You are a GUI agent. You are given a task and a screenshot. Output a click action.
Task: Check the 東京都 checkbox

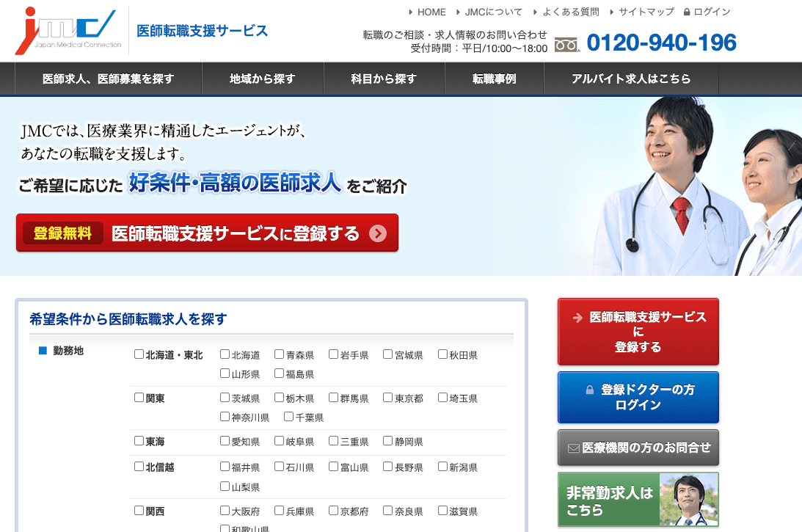[x=387, y=398]
